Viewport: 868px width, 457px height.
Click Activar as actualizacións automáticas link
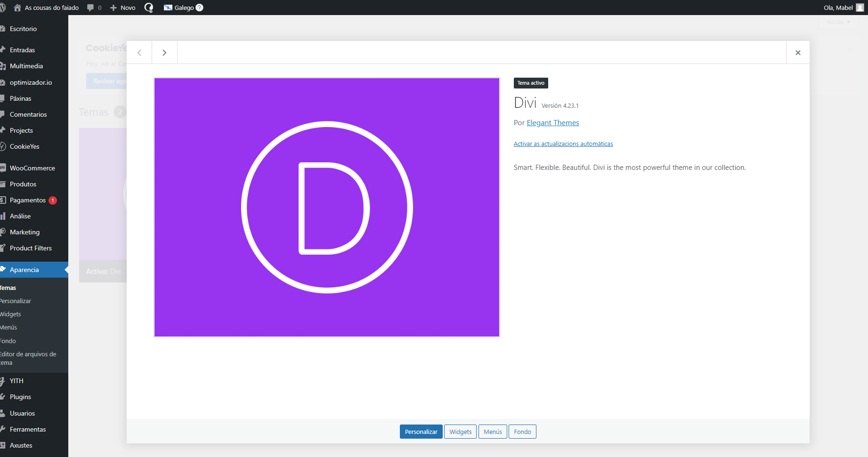point(563,144)
